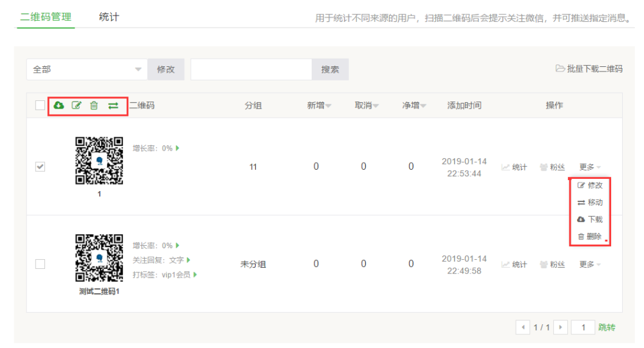Click 未分组 group cell
Viewport: 644px width, 348px height.
253,264
